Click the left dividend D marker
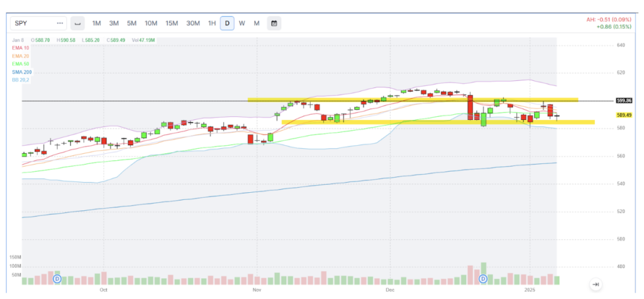 [x=57, y=279]
